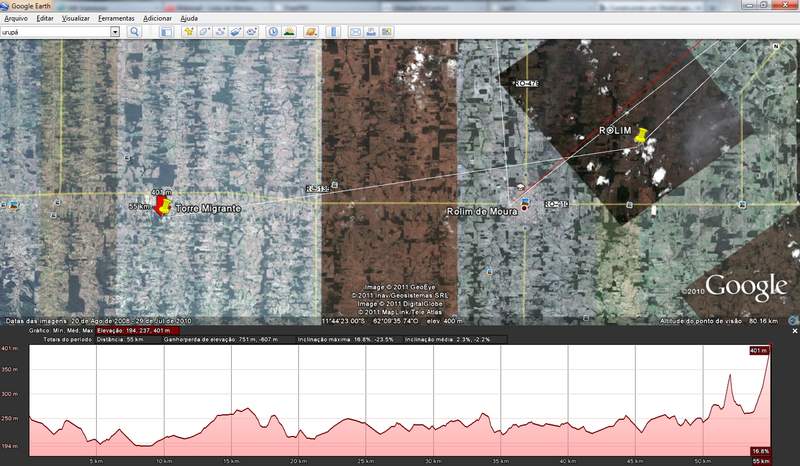
Task: Open the Editar menu
Action: tap(45, 18)
